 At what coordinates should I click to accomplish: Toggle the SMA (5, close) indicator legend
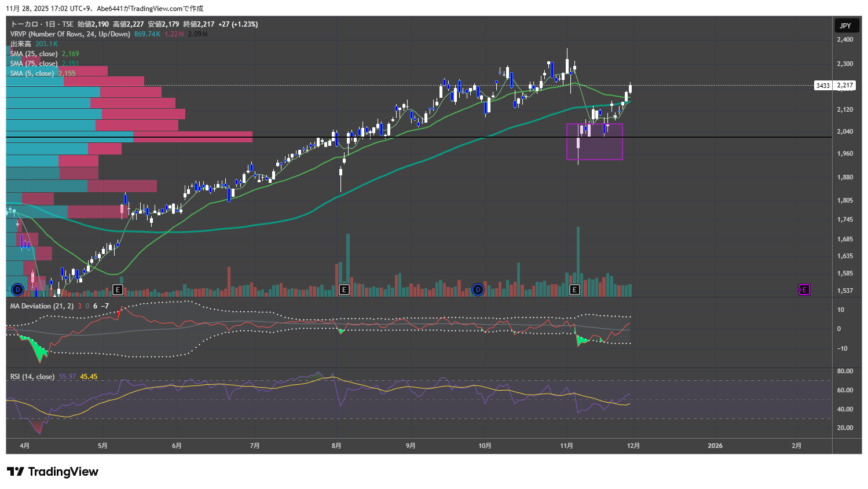coord(32,73)
